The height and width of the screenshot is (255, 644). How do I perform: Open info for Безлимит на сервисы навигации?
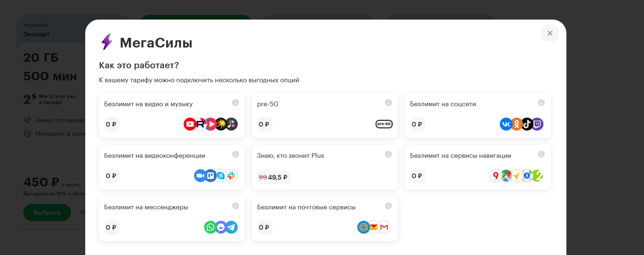coord(541,154)
